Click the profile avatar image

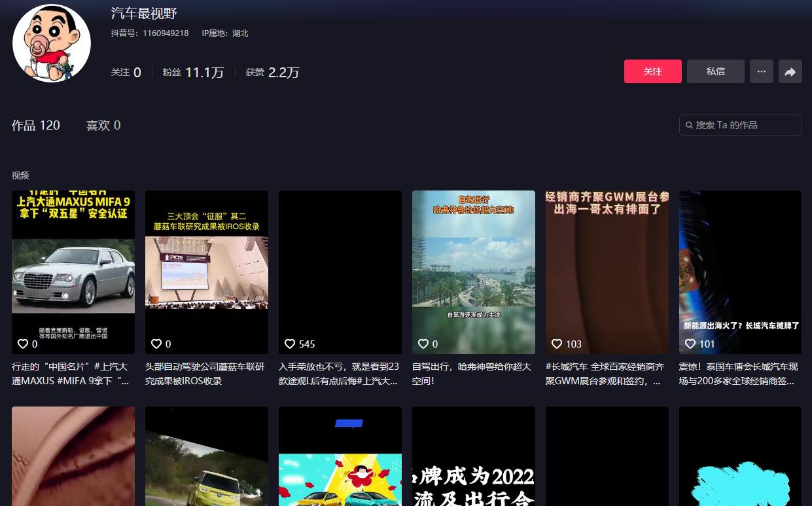tap(52, 43)
